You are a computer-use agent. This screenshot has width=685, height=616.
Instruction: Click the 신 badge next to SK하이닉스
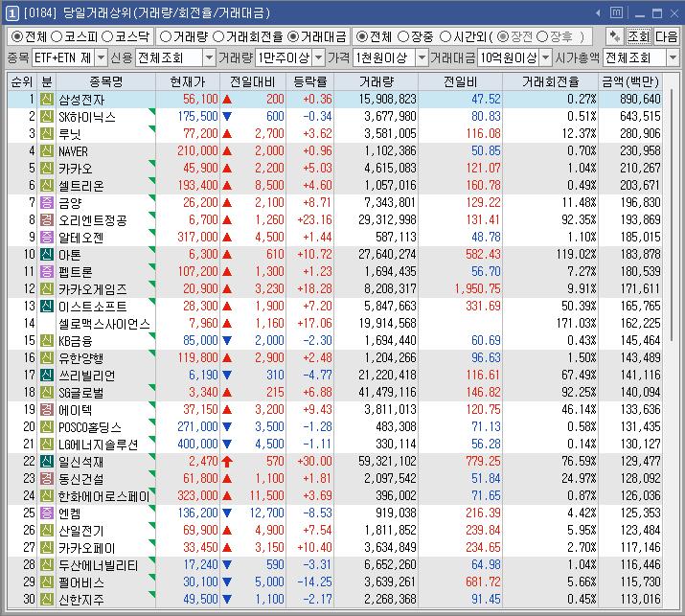pos(47,117)
